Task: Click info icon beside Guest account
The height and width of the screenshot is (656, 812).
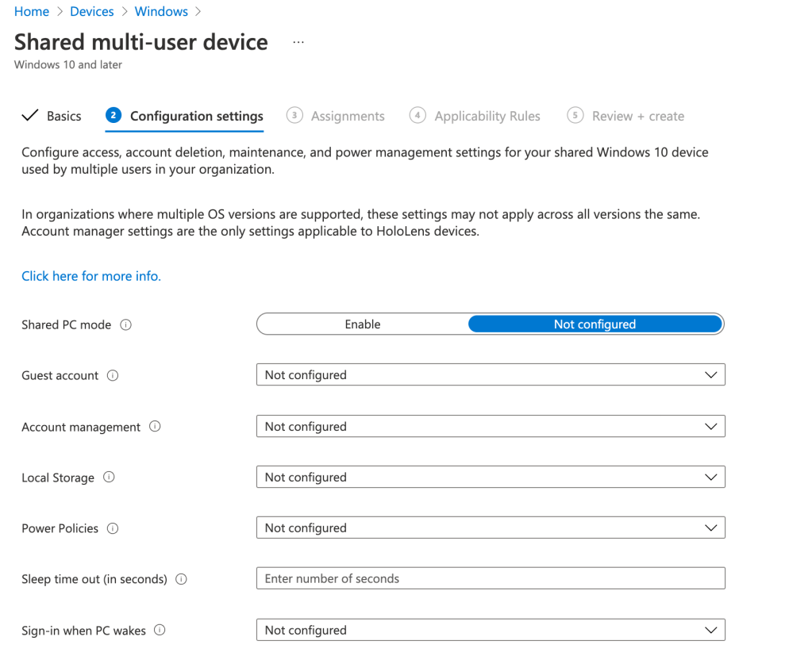Action: pos(113,375)
